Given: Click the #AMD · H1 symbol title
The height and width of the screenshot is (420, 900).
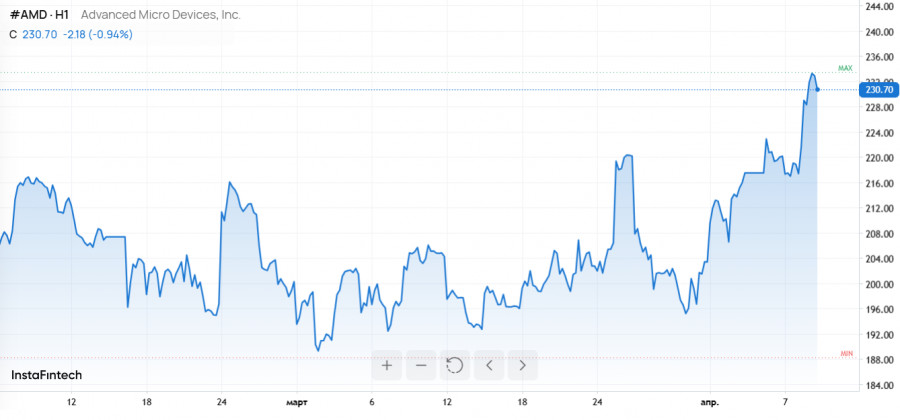Looking at the screenshot, I should tap(39, 15).
